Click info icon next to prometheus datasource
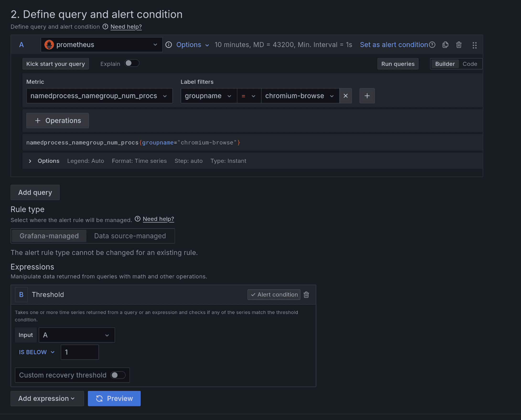This screenshot has height=420, width=521. (169, 45)
